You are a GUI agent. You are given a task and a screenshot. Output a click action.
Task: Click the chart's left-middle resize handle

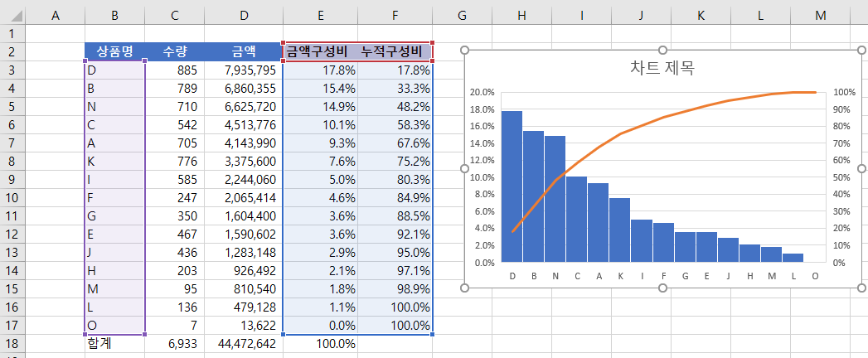tap(465, 170)
